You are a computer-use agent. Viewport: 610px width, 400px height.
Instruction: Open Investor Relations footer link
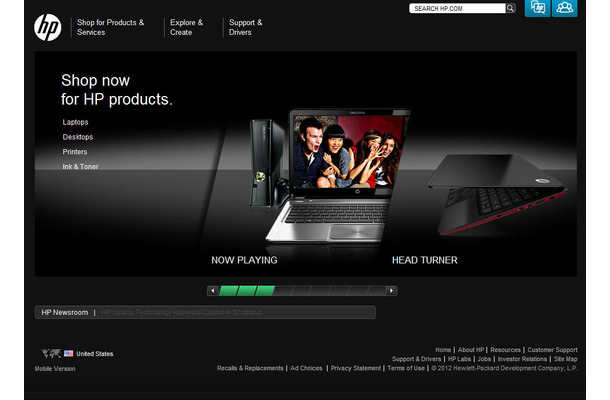[x=522, y=359]
